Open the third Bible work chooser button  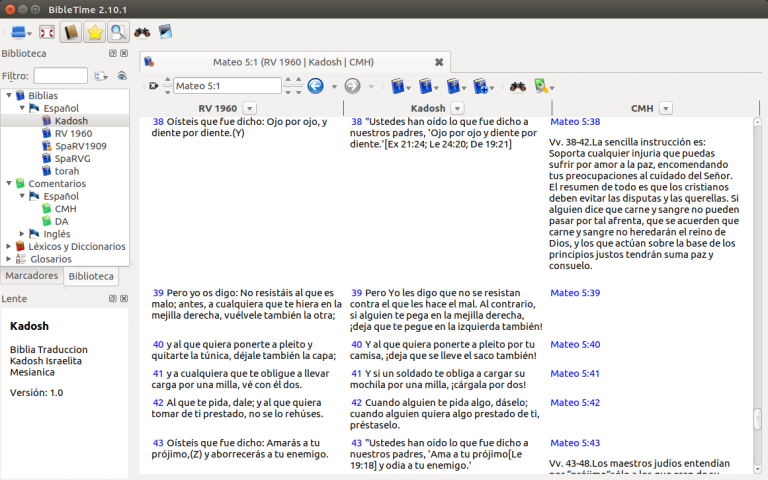tap(456, 87)
